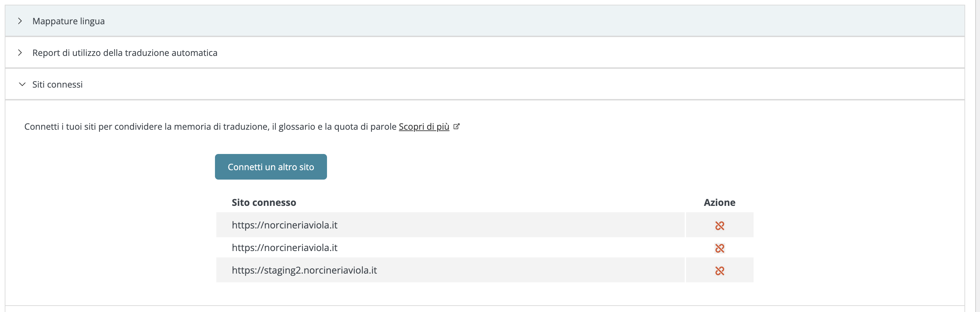The image size is (980, 312).
Task: Collapse Siti connessi using its chevron
Action: click(x=22, y=84)
